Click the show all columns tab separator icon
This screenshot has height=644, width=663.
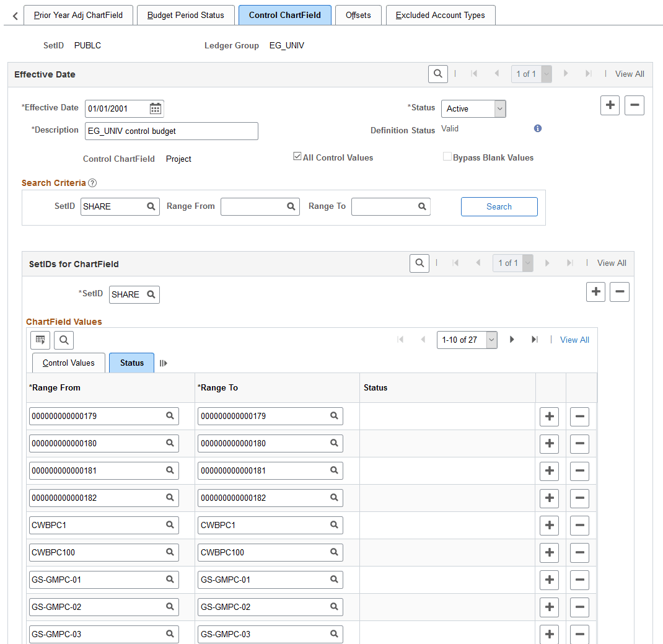tap(162, 363)
